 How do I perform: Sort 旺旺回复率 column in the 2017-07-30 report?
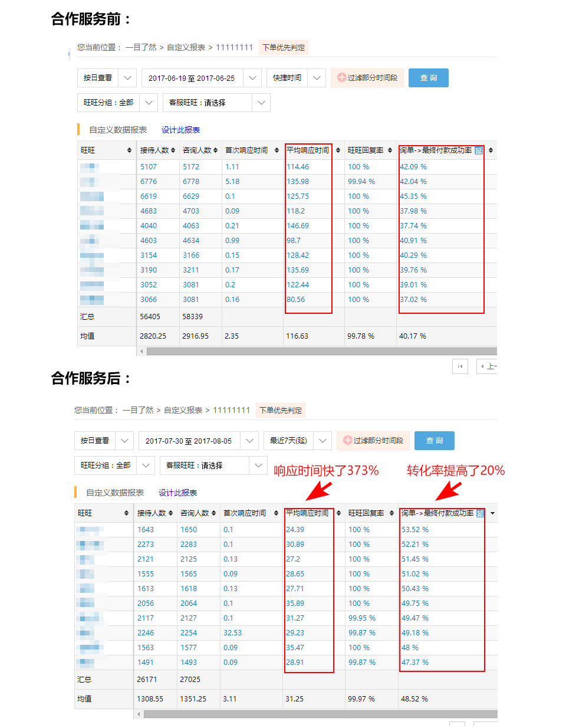(391, 513)
